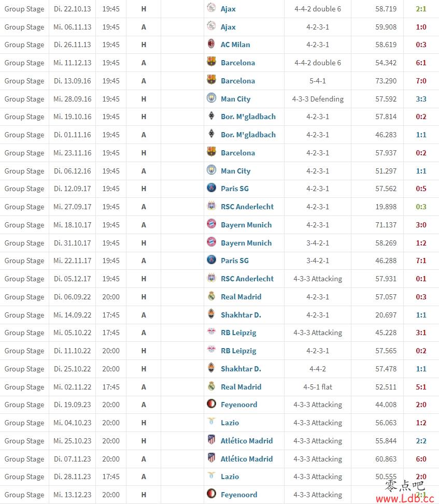Click the Shakhtar D. crest on 14.09.22 row
The height and width of the screenshot is (504, 439).
211,314
